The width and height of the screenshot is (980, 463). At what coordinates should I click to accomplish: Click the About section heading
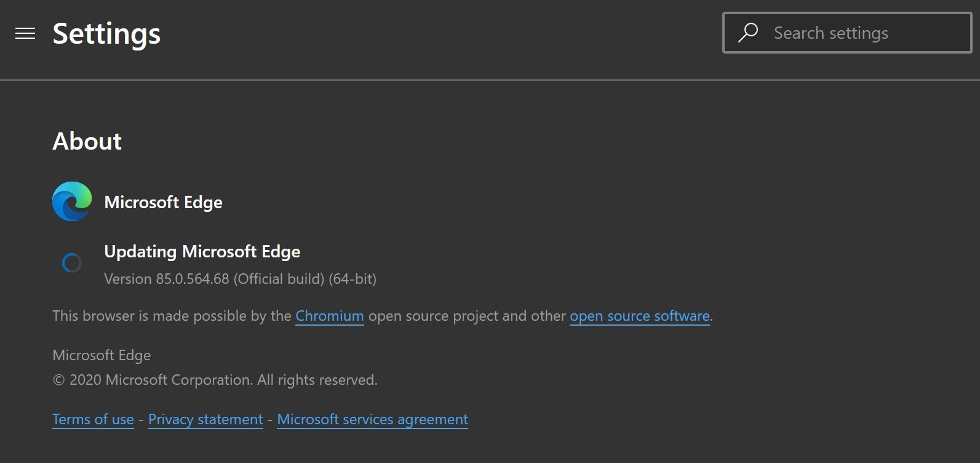(87, 141)
